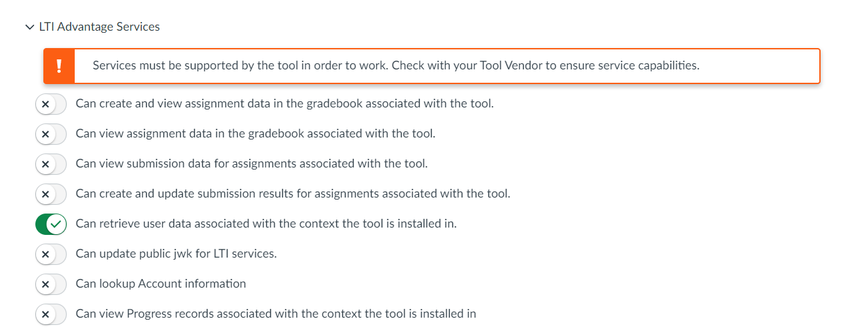Click 'Can view Progress records' label text
This screenshot has width=868, height=335.
276,314
